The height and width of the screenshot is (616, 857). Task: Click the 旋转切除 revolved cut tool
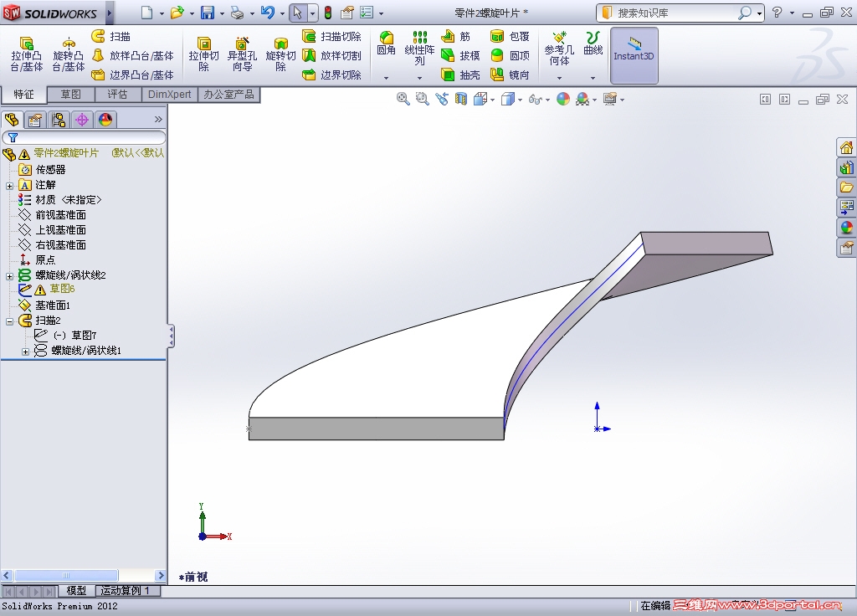point(280,54)
